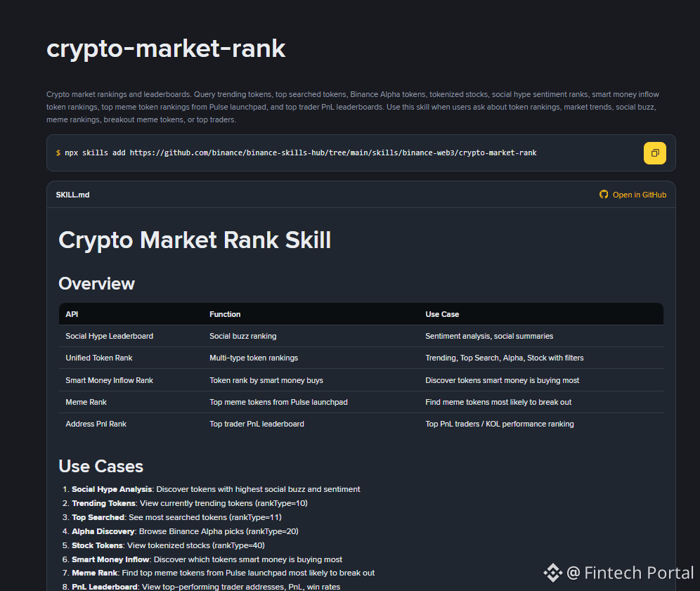Click the Social buzz ranking cell

[243, 336]
